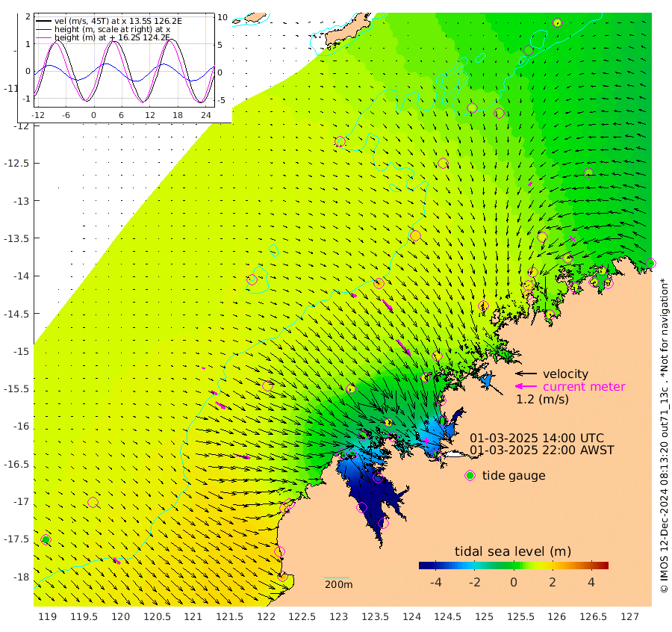The height and width of the screenshot is (632, 672).
Task: Click 'vel (m/s, 45T) at x 13.5S 126.2E' legend entry
Action: (118, 21)
